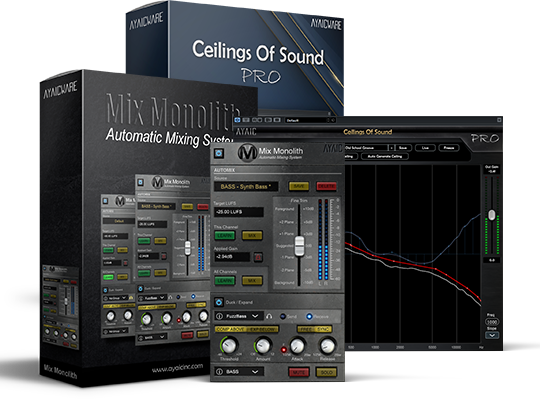
Task: Click the Out Gain readout above the slider
Action: point(492,171)
